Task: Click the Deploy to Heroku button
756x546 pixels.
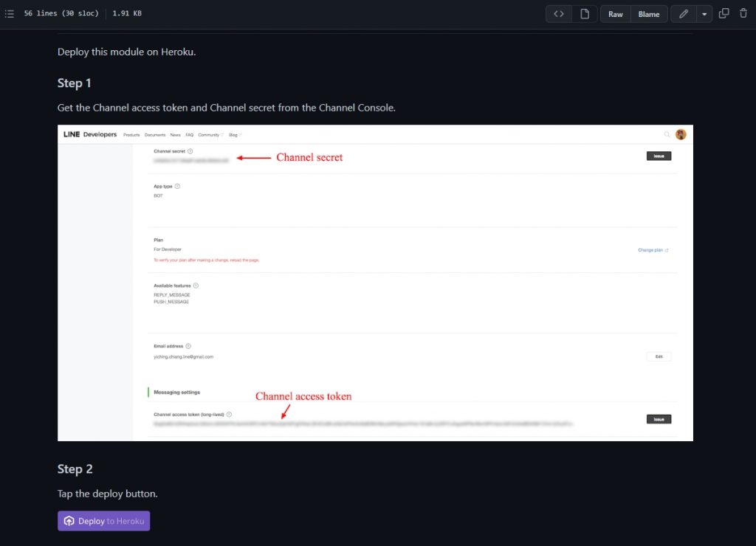Action: (103, 521)
